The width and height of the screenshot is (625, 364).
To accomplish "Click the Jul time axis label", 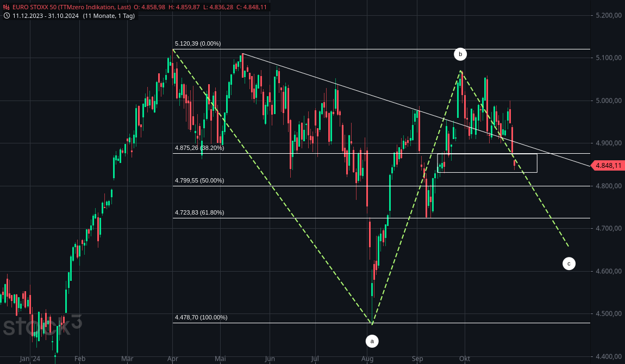I will pos(315,359).
